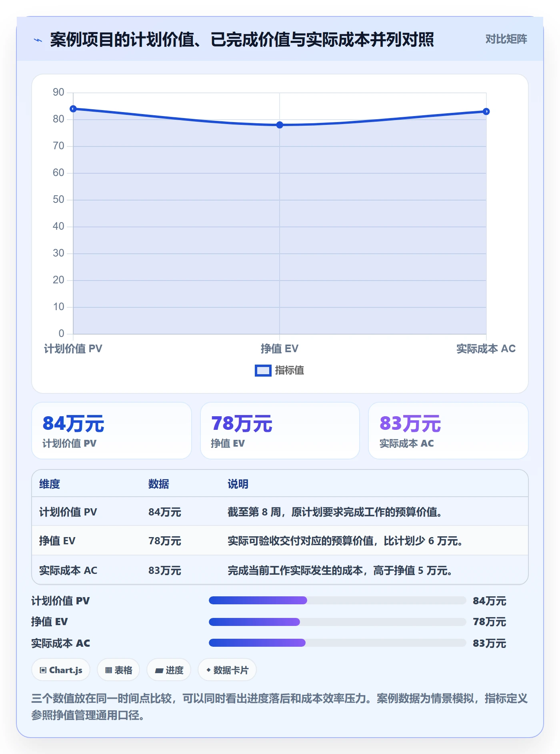560x754 pixels.
Task: Click the description mentioning 高于挣值 5 万元
Action: [x=340, y=570]
